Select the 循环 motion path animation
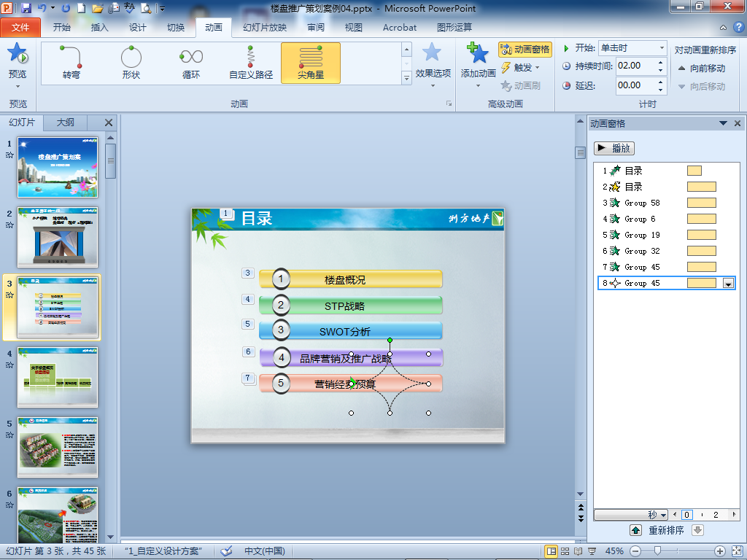The image size is (747, 560). [x=191, y=63]
